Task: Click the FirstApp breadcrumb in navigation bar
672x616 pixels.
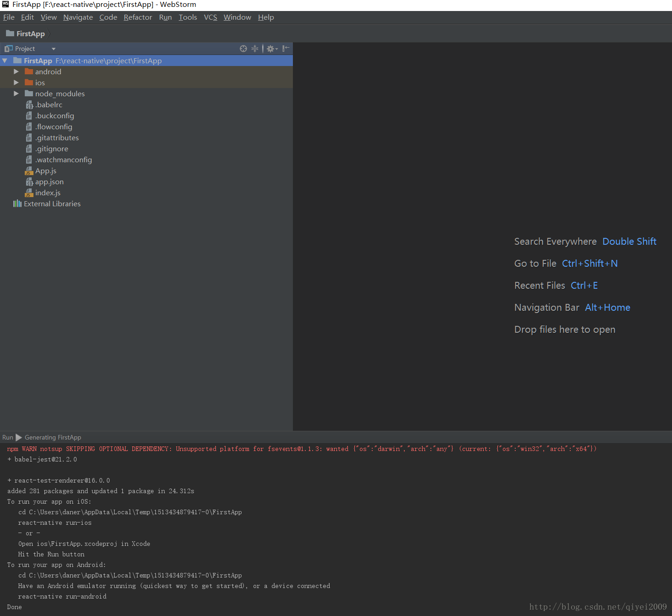Action: tap(30, 33)
